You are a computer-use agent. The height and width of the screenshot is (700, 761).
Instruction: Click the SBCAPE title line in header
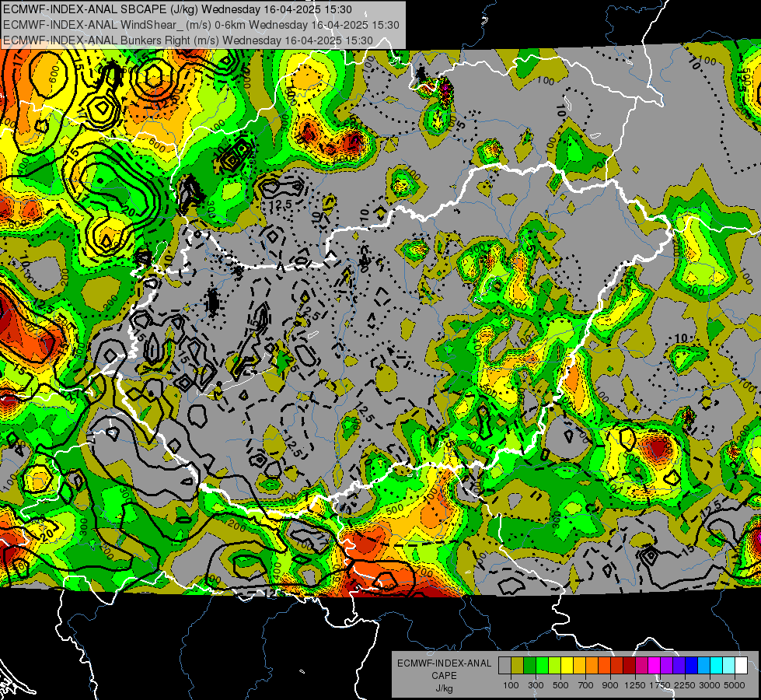point(178,9)
